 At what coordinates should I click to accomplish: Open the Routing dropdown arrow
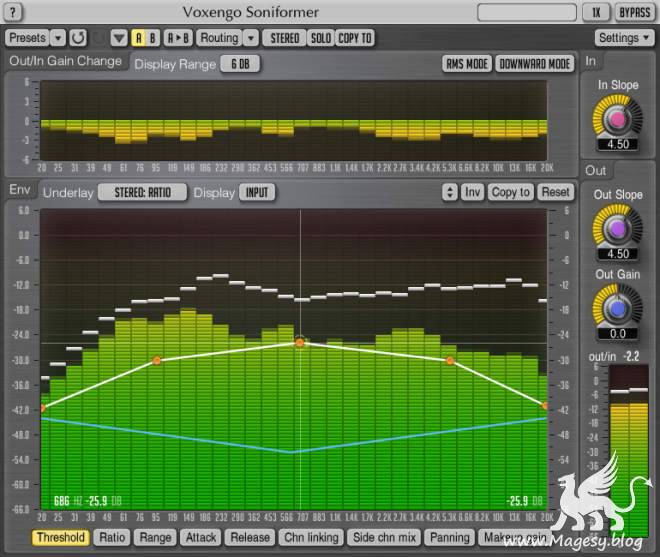[251, 38]
